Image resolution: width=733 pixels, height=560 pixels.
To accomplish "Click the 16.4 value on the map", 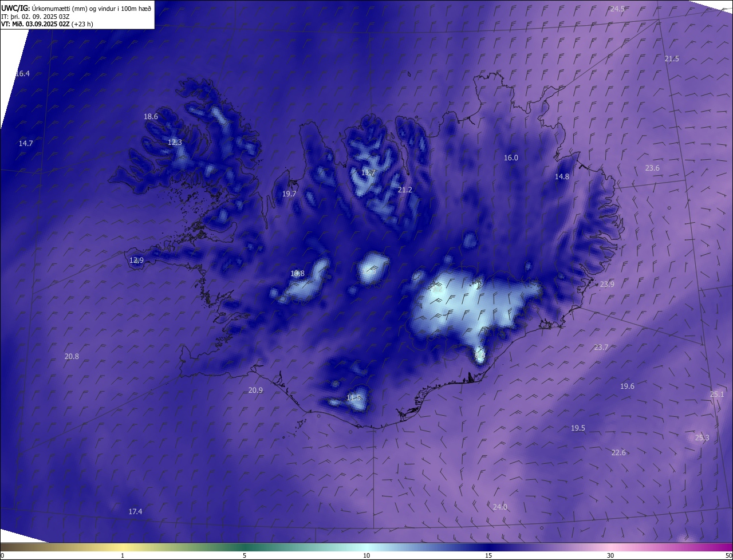I will (22, 74).
